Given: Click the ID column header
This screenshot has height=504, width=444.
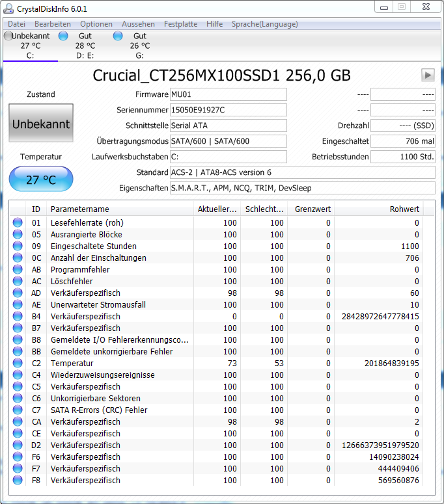Looking at the screenshot, I should point(36,209).
